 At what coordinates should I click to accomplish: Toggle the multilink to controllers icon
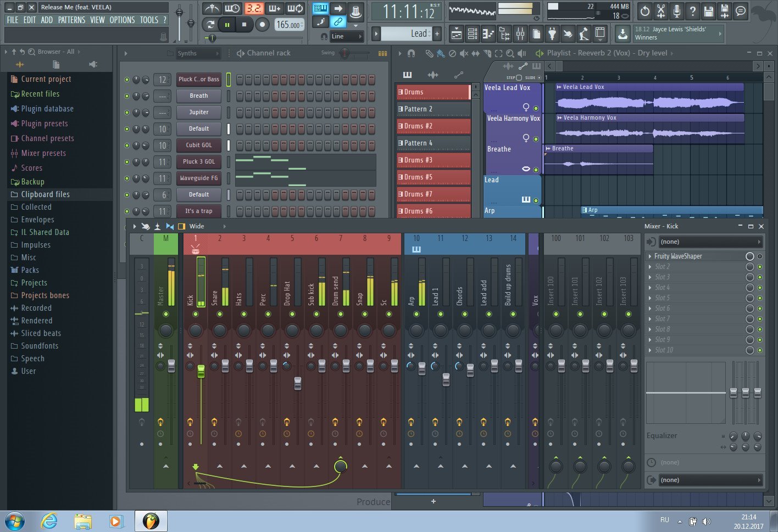338,23
